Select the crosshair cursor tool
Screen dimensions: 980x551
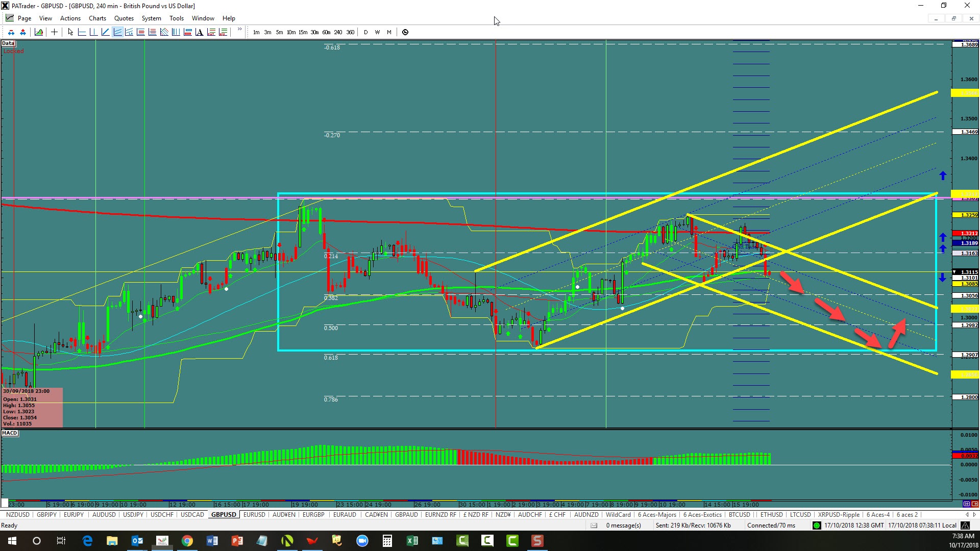point(54,32)
